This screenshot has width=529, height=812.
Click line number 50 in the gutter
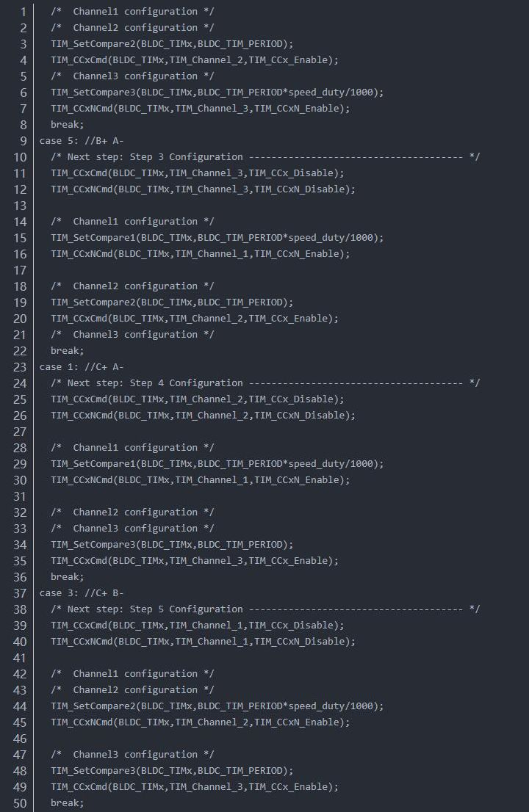click(x=20, y=803)
